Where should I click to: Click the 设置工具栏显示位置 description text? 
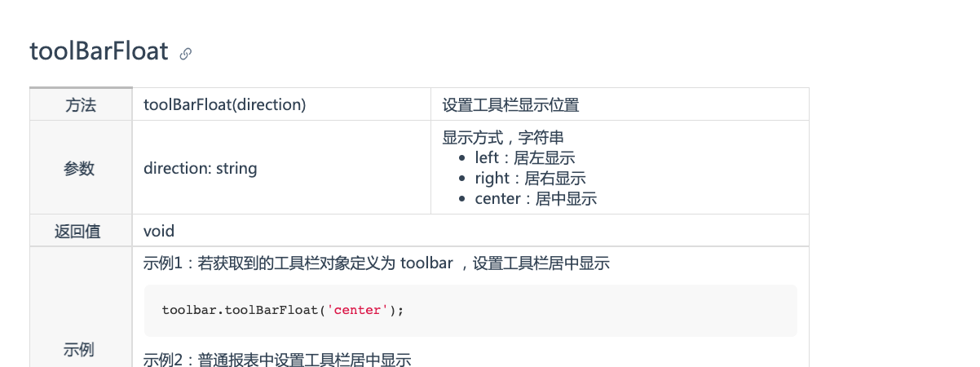510,104
